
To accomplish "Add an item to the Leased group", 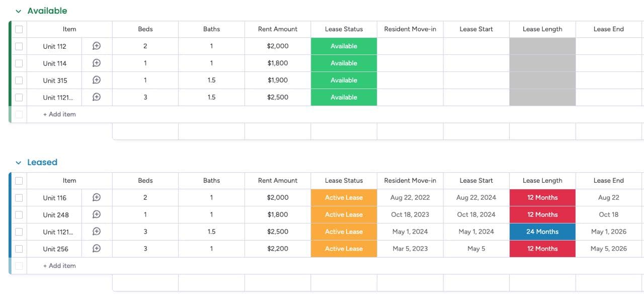I will pyautogui.click(x=59, y=266).
